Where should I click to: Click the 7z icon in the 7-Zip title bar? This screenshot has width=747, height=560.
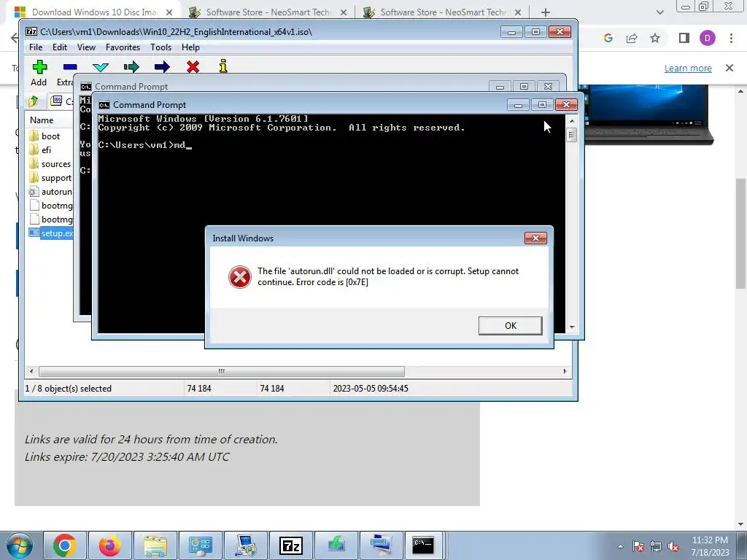click(x=31, y=32)
